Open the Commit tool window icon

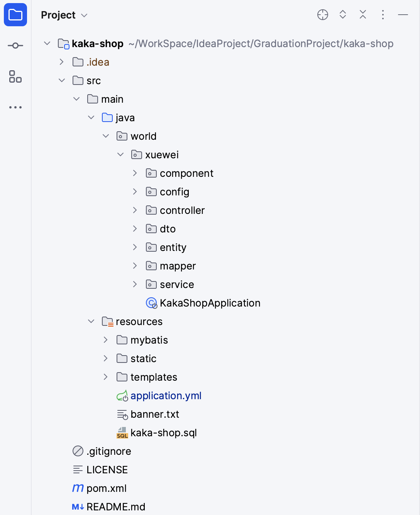(x=15, y=45)
